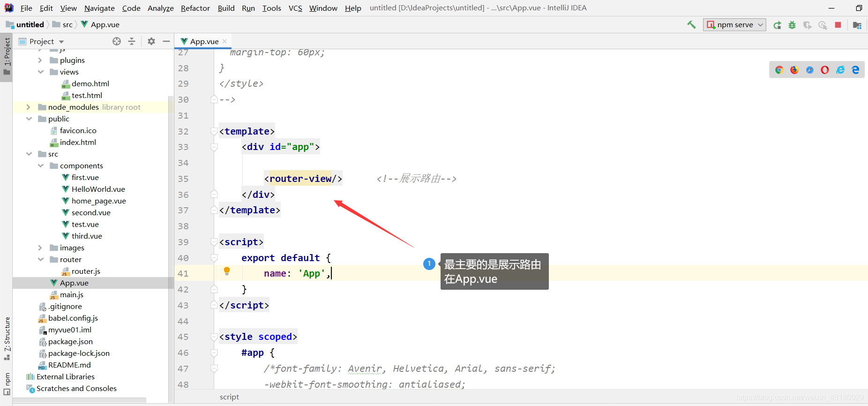Open file preview in Firefox browser
This screenshot has width=868, height=406.
click(794, 70)
